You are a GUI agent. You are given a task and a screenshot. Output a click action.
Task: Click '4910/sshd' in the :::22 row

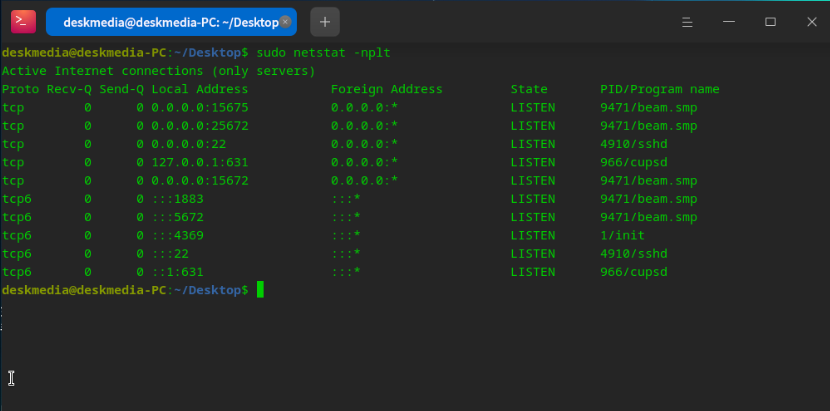pos(634,254)
